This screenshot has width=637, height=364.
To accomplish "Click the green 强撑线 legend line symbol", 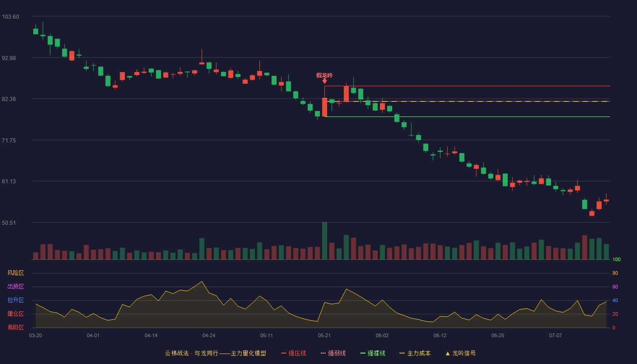I will point(363,353).
